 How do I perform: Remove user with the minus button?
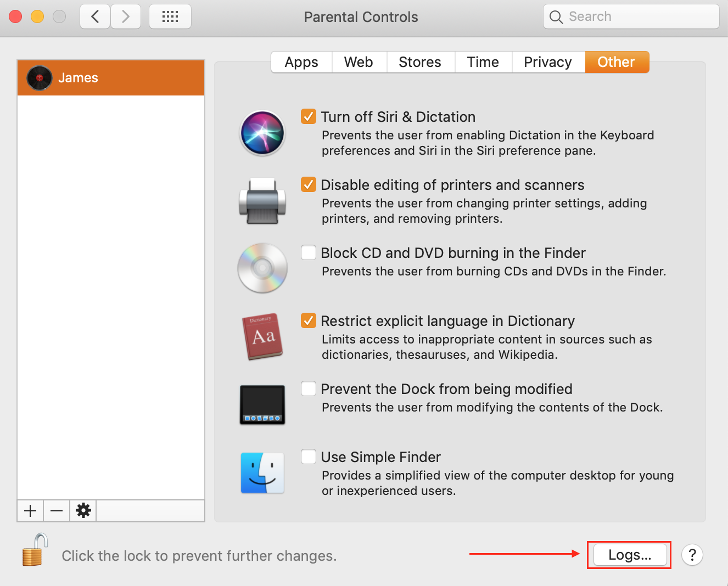pyautogui.click(x=57, y=511)
